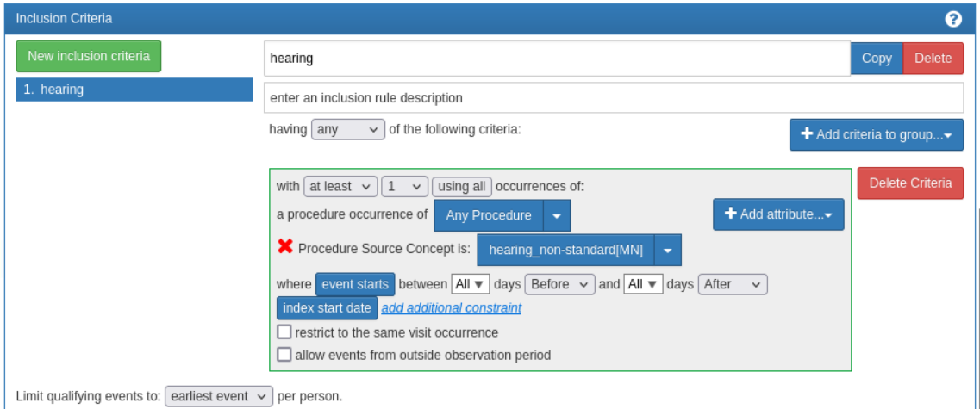Open the help question mark icon

coord(953,19)
